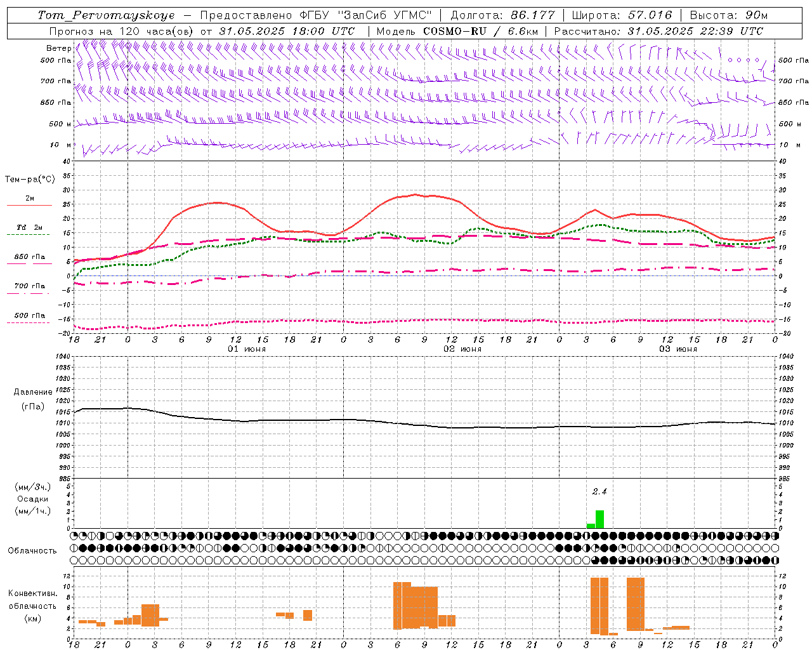Click the 700 гПа entry in the temperature legend
The width and height of the screenshot is (812, 650).
30,286
